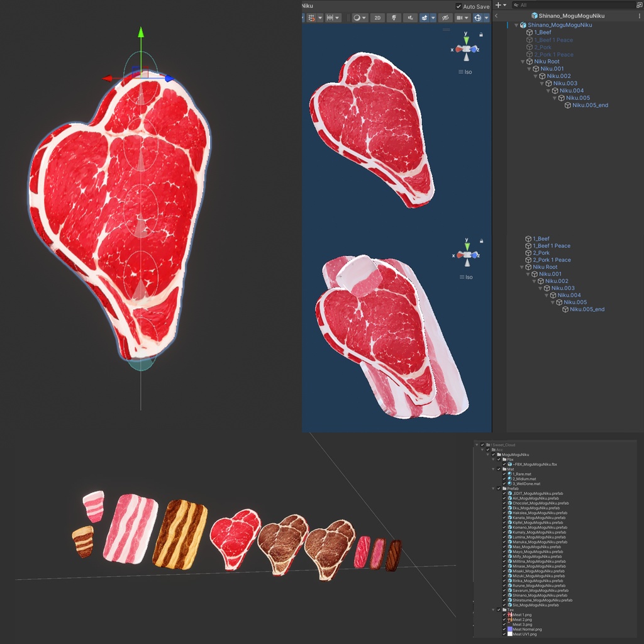Click red X axis cone in pork-slices view
The width and height of the screenshot is (644, 644).
pyautogui.click(x=460, y=255)
